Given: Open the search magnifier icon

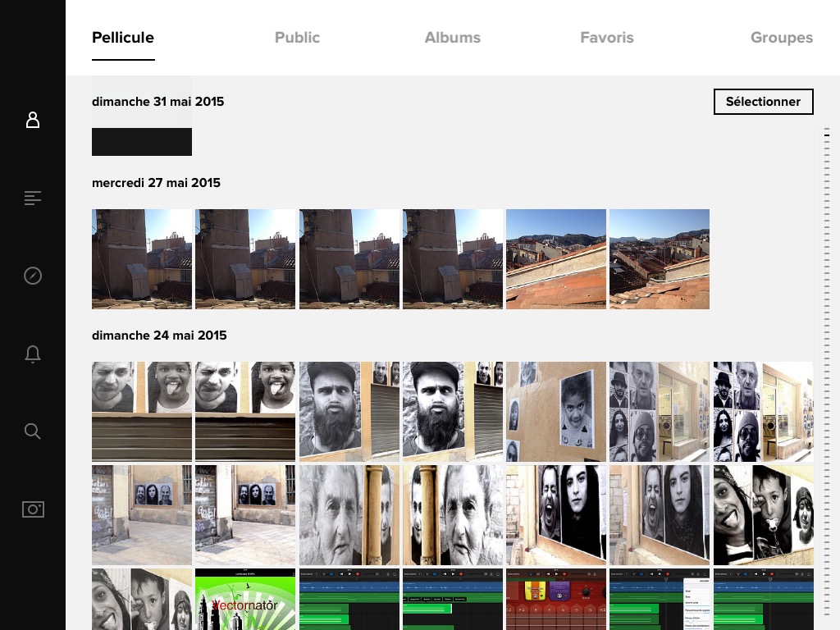Looking at the screenshot, I should (x=33, y=431).
